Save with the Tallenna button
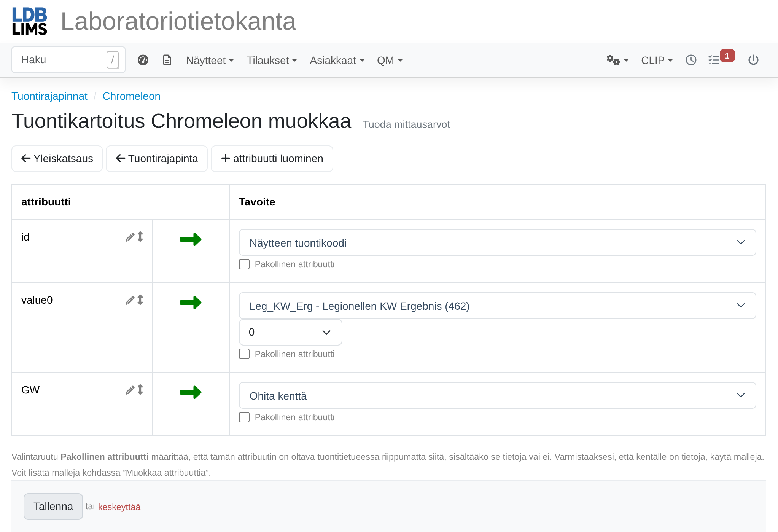This screenshot has width=778, height=532. tap(53, 507)
